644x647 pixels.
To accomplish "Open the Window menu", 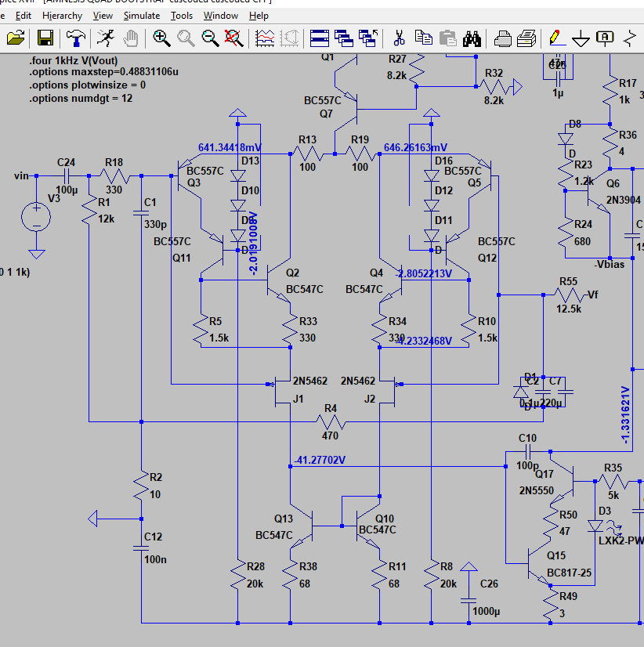I will coord(221,16).
